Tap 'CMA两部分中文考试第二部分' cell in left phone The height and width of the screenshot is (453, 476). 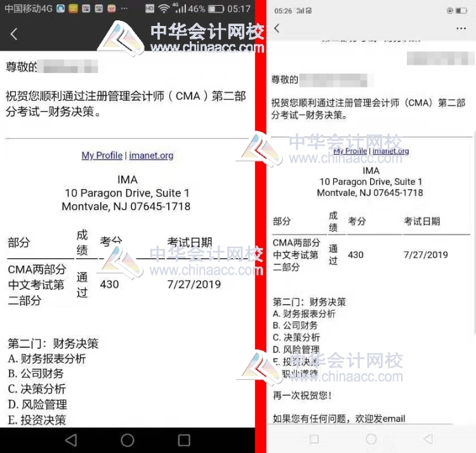(x=37, y=285)
